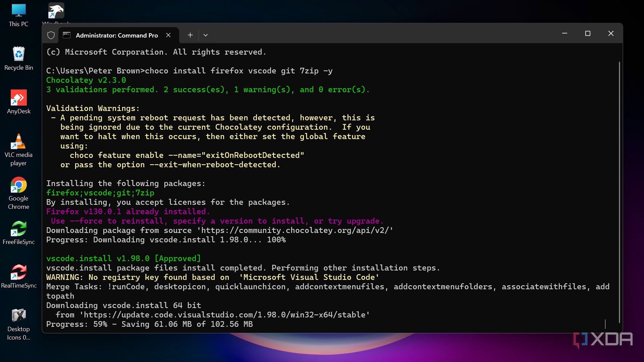Click the Command Prompt tab icon
The image size is (644, 362).
(x=67, y=35)
